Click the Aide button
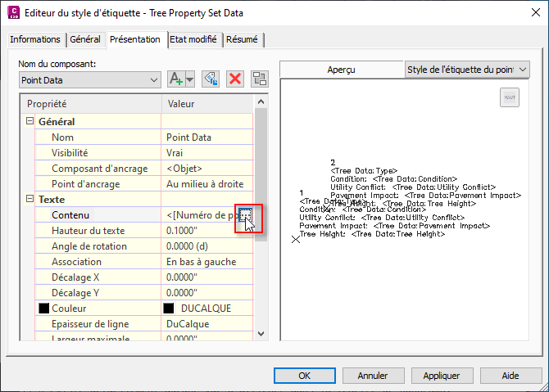 (x=510, y=376)
